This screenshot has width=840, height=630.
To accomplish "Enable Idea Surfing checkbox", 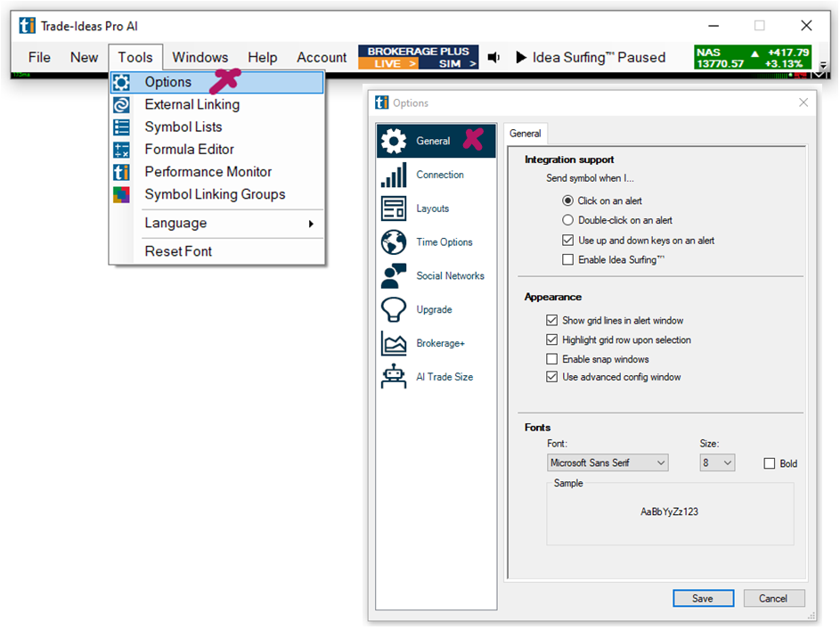I will click(567, 260).
